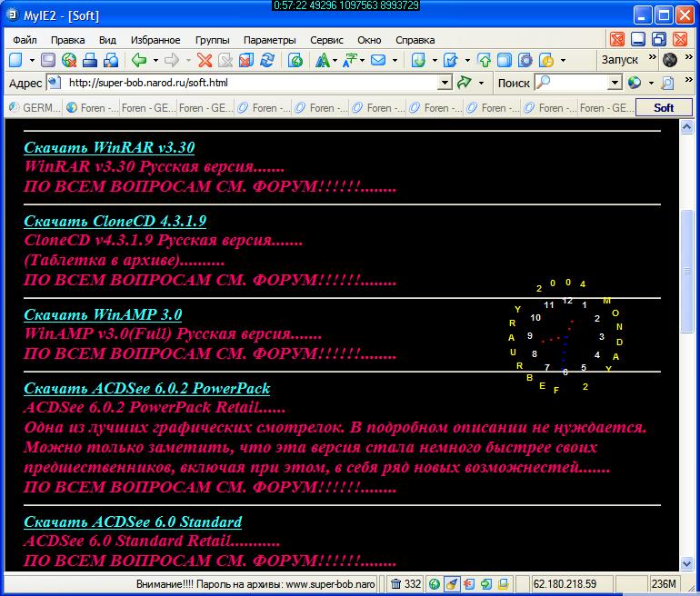Click the grayed Forward arrow
This screenshot has height=596, width=700.
point(172,60)
